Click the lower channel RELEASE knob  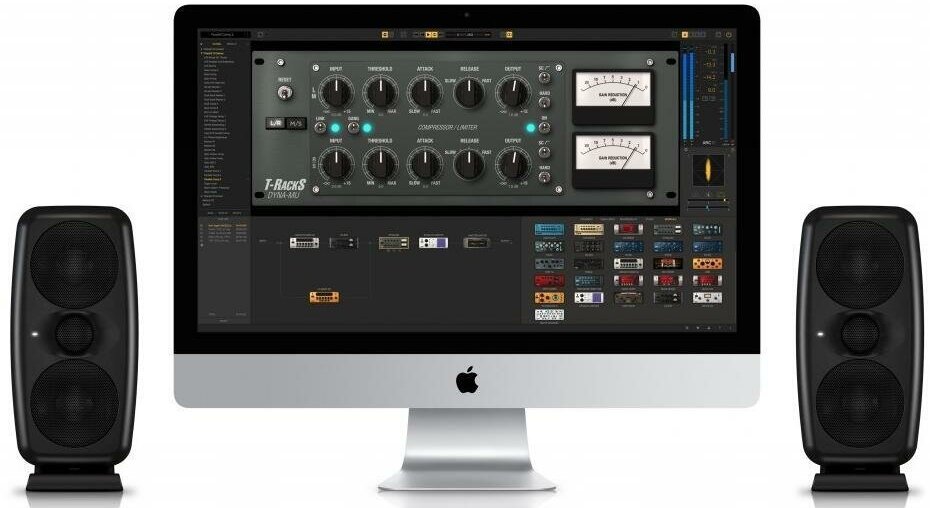pyautogui.click(x=469, y=164)
